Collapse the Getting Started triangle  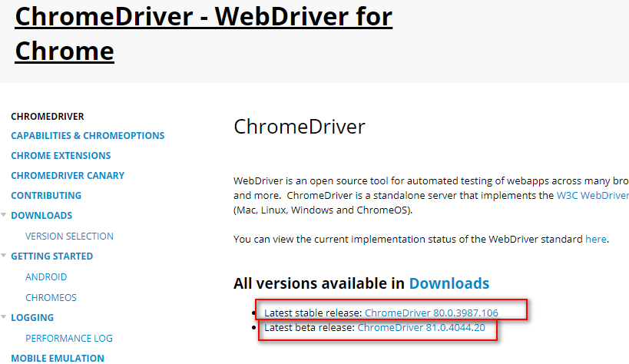(4, 256)
